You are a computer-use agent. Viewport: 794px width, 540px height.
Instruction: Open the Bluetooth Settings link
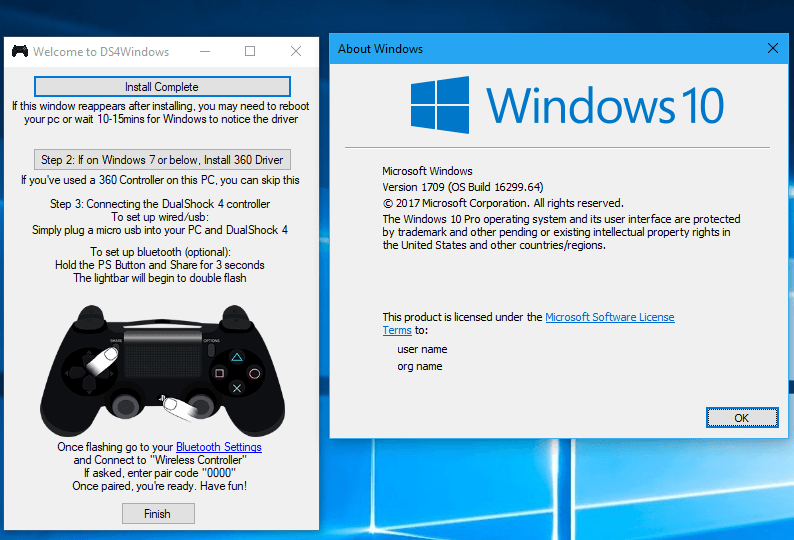tap(219, 447)
